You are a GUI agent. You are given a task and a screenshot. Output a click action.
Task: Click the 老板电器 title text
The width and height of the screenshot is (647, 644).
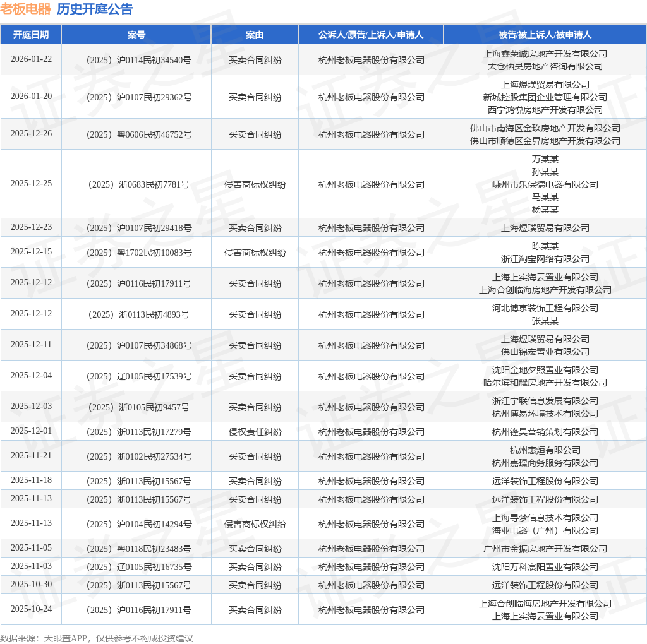coord(25,9)
